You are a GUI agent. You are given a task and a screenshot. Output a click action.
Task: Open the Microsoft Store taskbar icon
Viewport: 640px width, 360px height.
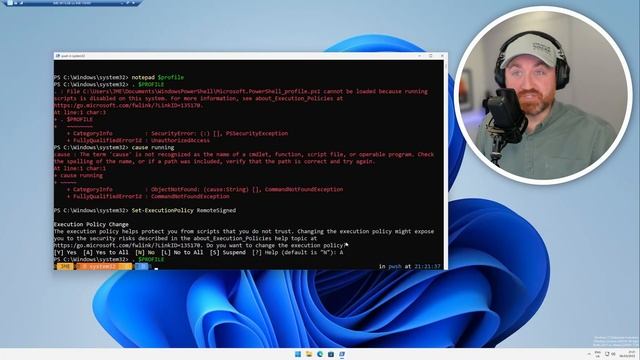click(331, 354)
